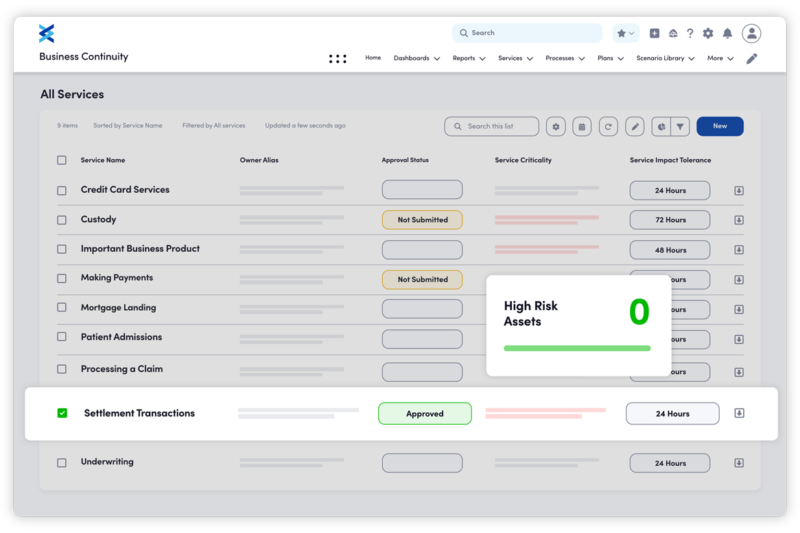
Task: Open the Credit Card Services record
Action: (x=125, y=190)
